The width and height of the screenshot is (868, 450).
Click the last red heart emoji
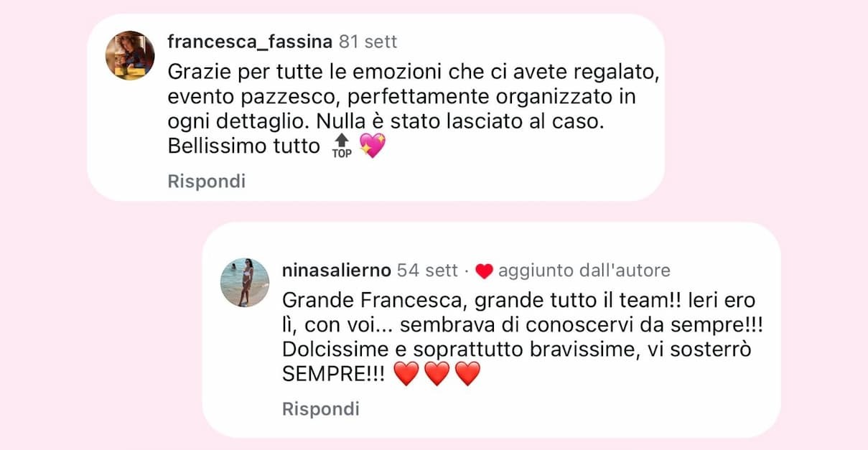(x=467, y=373)
